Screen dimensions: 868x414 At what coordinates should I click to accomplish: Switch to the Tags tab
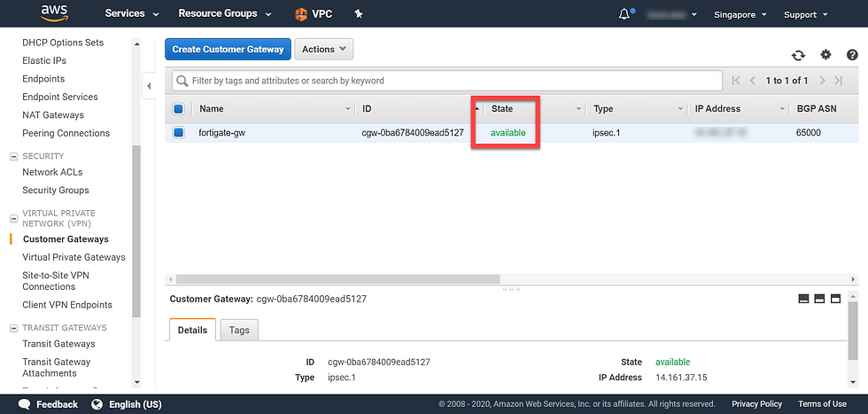point(239,330)
